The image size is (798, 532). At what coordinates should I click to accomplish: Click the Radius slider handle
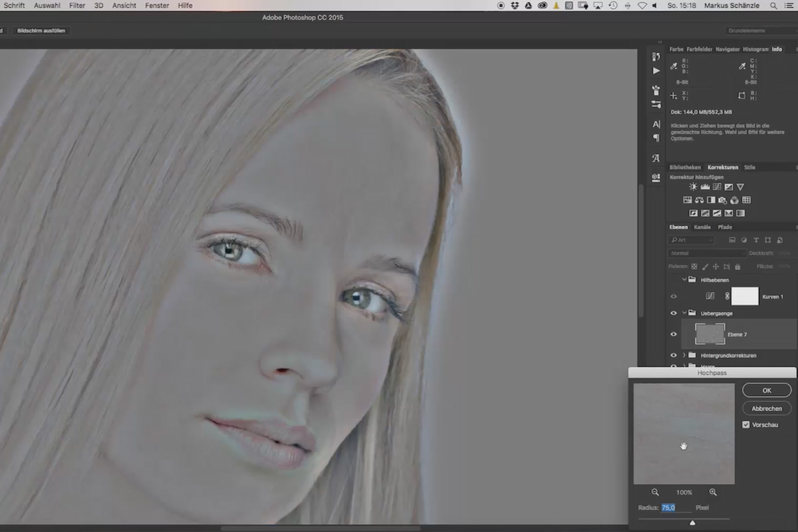tap(692, 523)
